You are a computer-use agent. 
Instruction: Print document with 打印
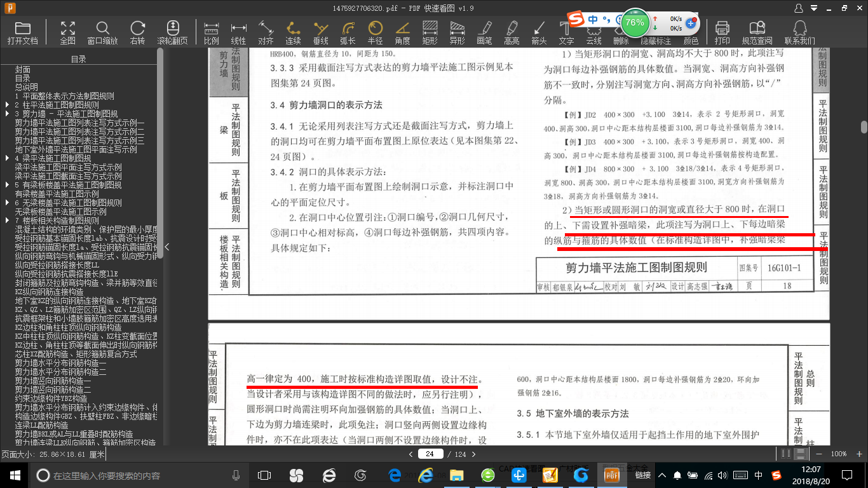[x=722, y=32]
